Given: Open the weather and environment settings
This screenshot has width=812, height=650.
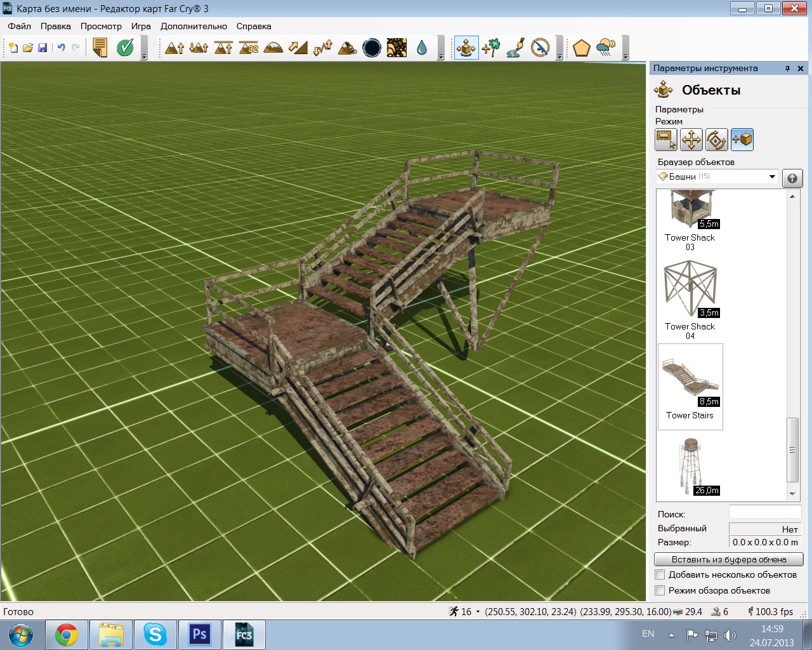Looking at the screenshot, I should click(606, 48).
